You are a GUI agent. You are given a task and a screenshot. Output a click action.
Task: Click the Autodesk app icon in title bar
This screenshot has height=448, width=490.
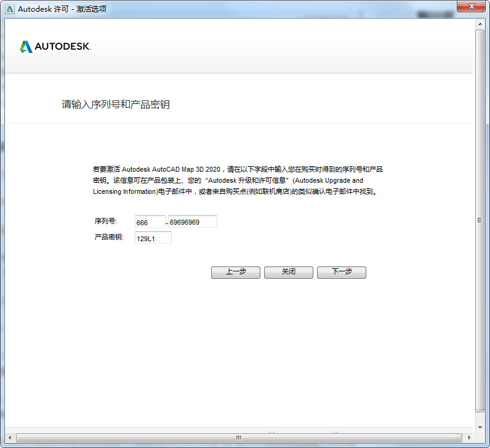point(10,9)
